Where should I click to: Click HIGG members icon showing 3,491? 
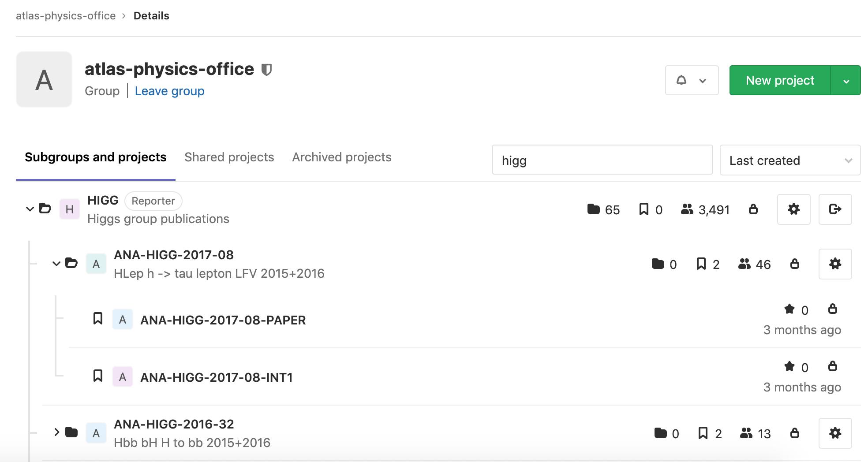(687, 209)
